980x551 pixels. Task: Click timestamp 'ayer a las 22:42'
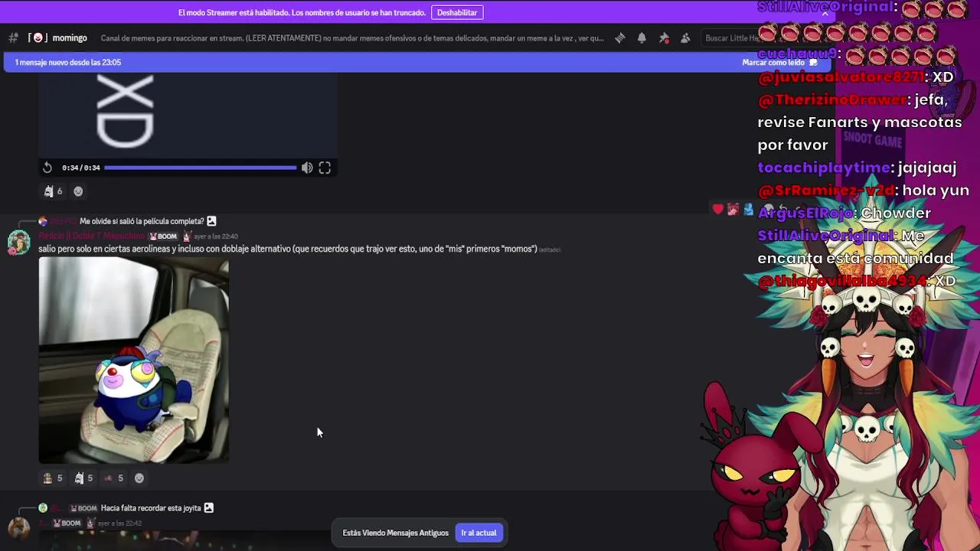pos(119,523)
